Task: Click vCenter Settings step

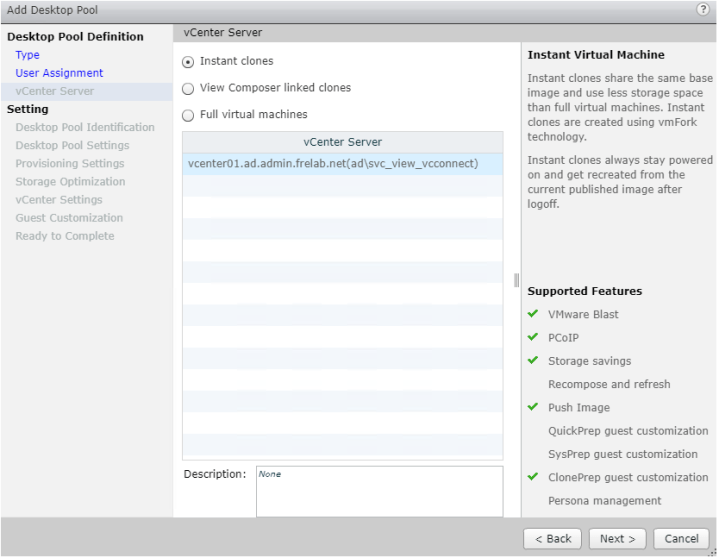Action: (x=59, y=200)
